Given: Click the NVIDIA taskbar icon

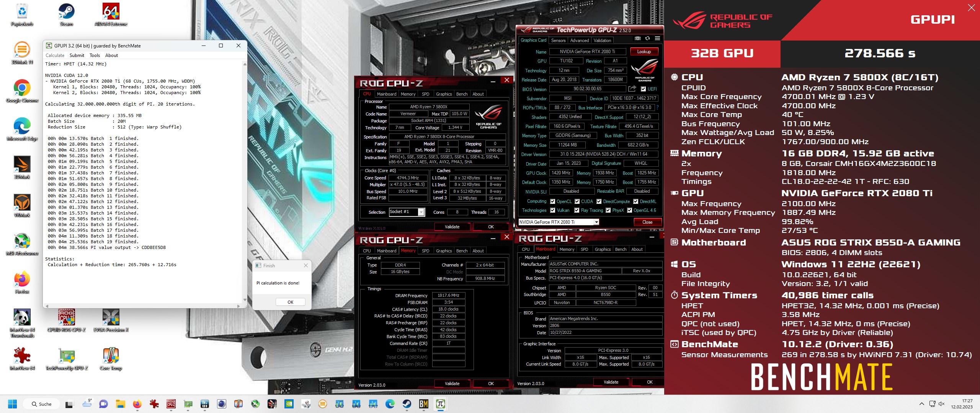Looking at the screenshot, I should (289, 404).
